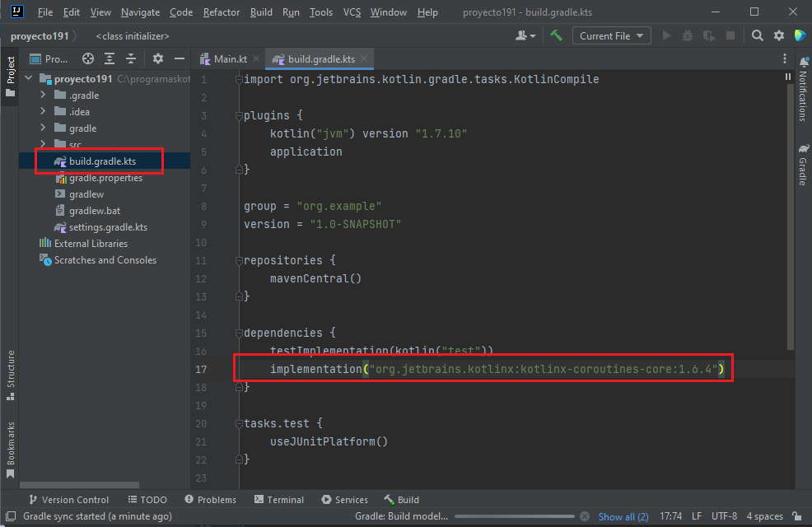Image resolution: width=812 pixels, height=527 pixels.
Task: Click the 4 spaces indent status entry
Action: 764,516
